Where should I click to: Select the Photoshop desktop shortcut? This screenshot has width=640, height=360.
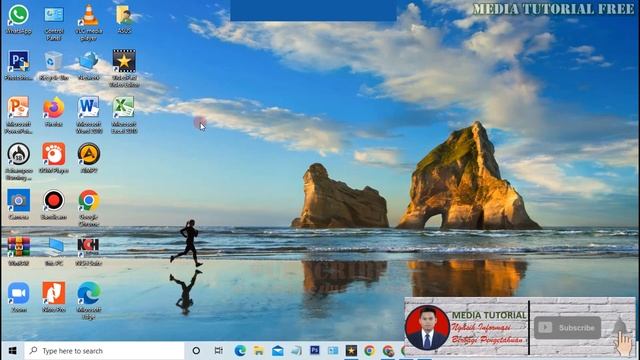click(18, 65)
